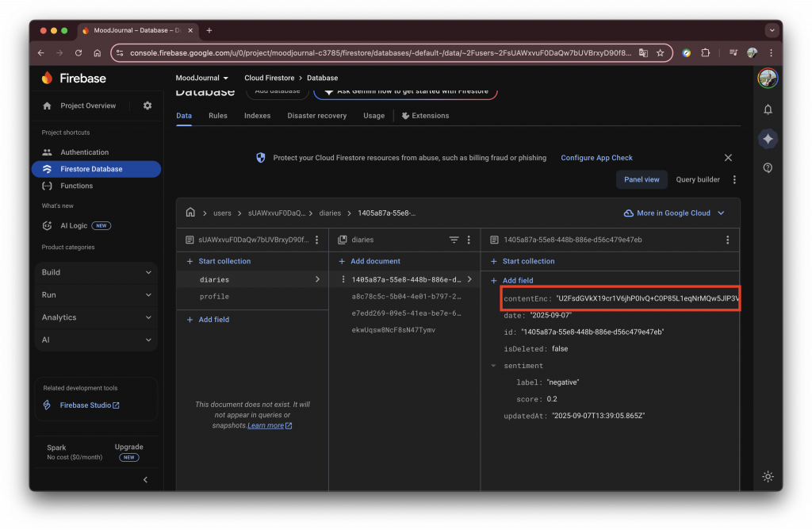Add document to diaries collection
Viewport: 812px width, 530px height.
pos(370,262)
